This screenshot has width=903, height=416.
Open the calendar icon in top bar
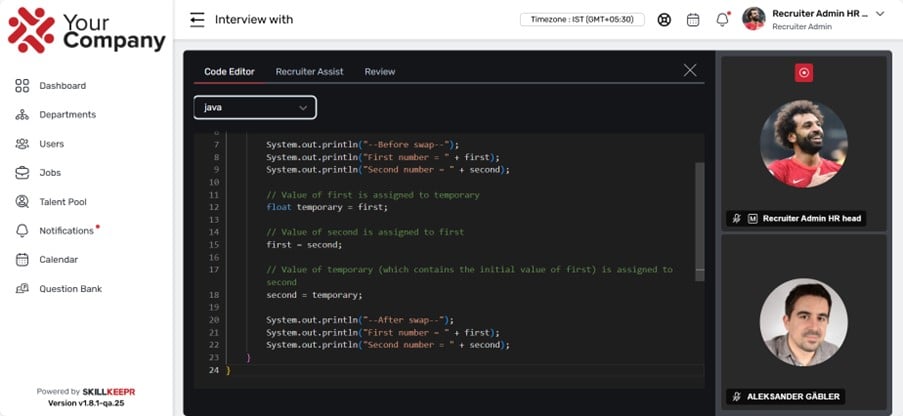point(693,19)
